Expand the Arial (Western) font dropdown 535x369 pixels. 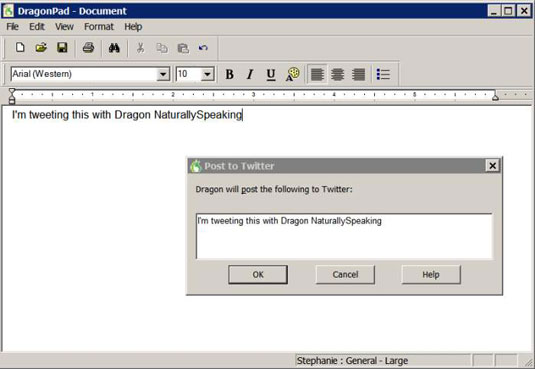tap(163, 74)
